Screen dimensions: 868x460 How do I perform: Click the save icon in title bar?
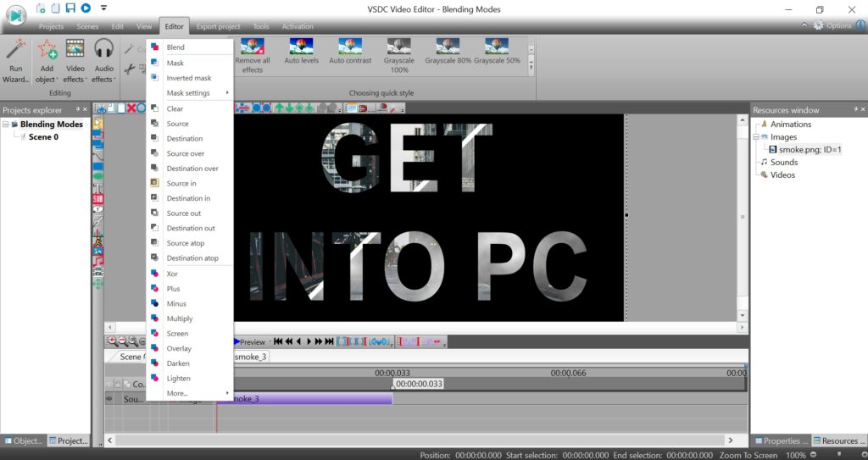[70, 8]
